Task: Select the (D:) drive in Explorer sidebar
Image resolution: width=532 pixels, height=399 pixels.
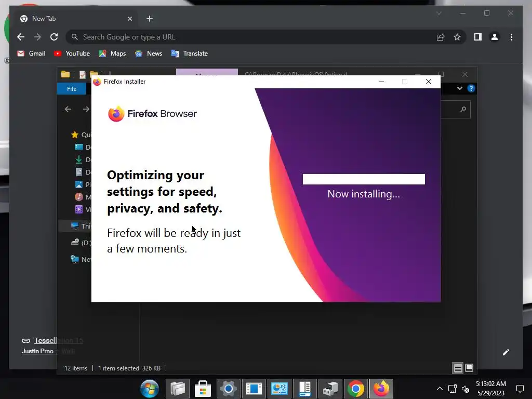Action: (x=81, y=242)
